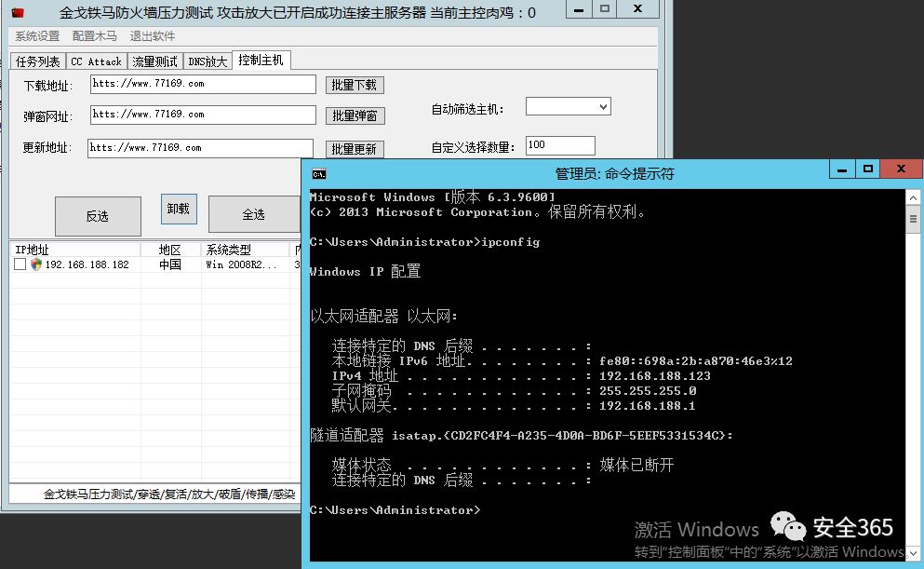The image size is (924, 569).
Task: Click the 管理员: 命令提示符 title bar
Action: [x=614, y=174]
